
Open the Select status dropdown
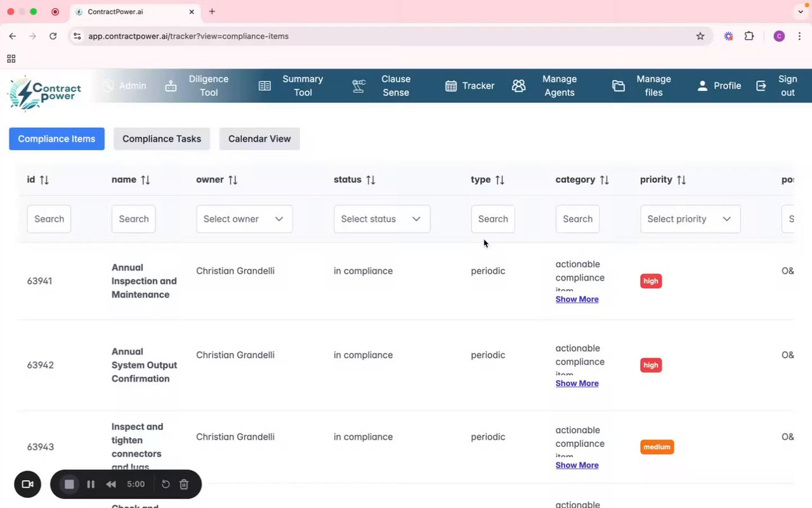pos(382,219)
